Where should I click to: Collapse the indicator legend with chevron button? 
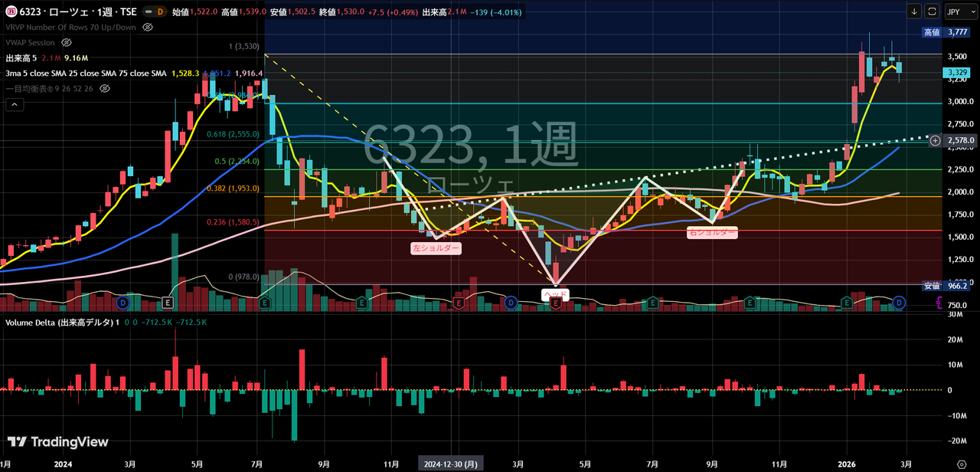[x=14, y=105]
